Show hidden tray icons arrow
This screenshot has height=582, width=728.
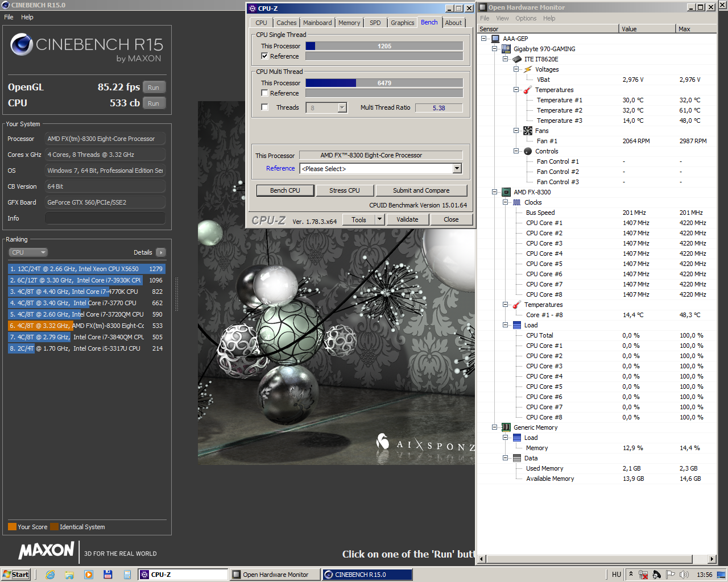(x=630, y=575)
